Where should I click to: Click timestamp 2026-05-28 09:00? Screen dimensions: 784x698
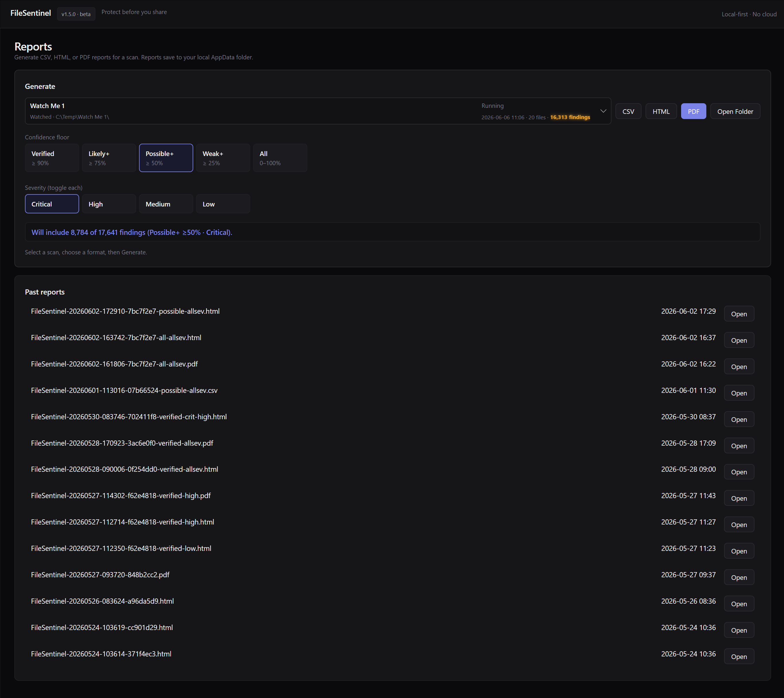pyautogui.click(x=688, y=469)
